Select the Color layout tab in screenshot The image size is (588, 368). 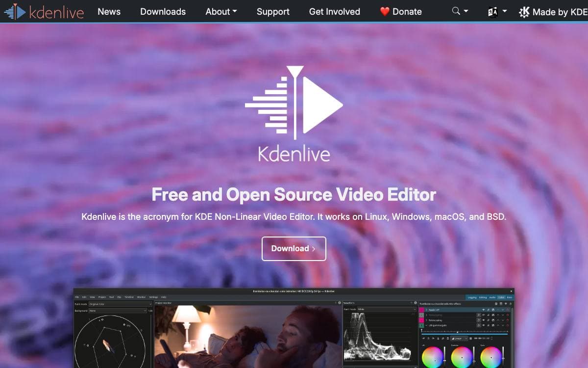point(501,297)
